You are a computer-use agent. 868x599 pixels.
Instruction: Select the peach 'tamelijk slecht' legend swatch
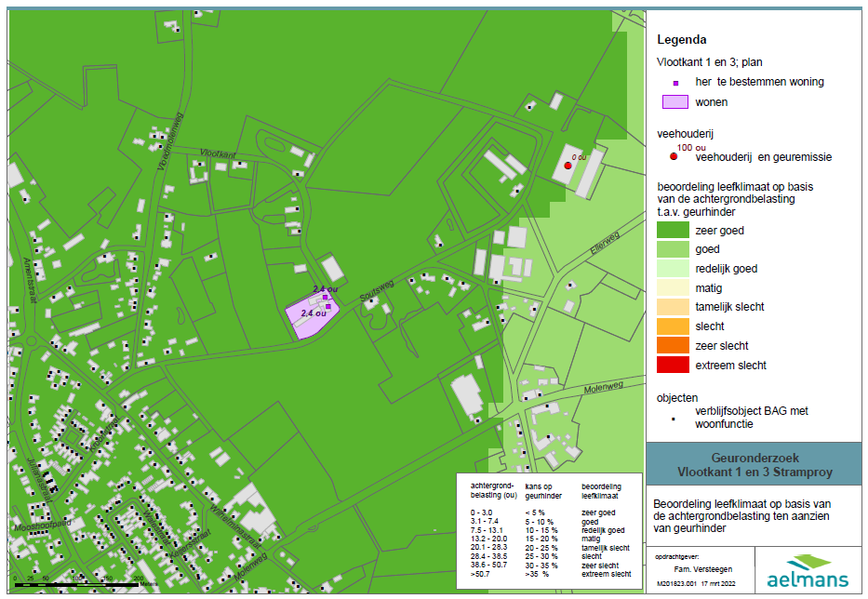click(673, 307)
